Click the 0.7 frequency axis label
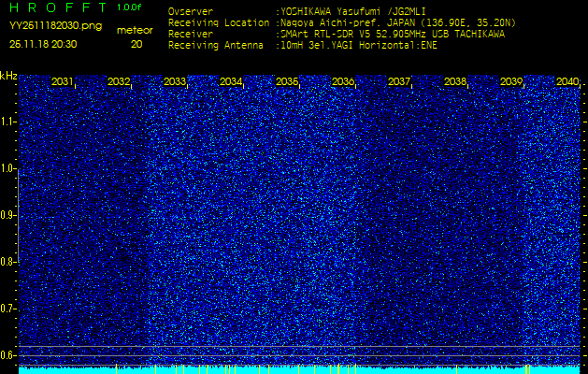This screenshot has width=588, height=374. click(x=7, y=309)
